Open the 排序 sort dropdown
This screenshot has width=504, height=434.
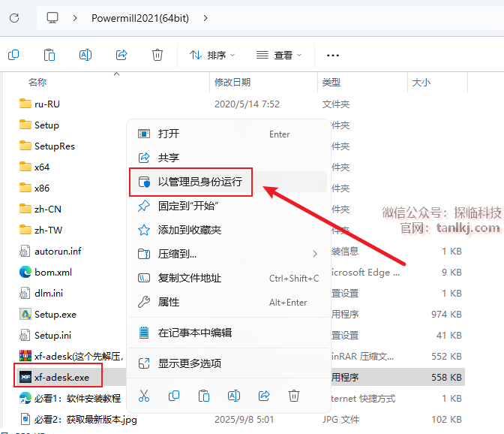pos(212,56)
